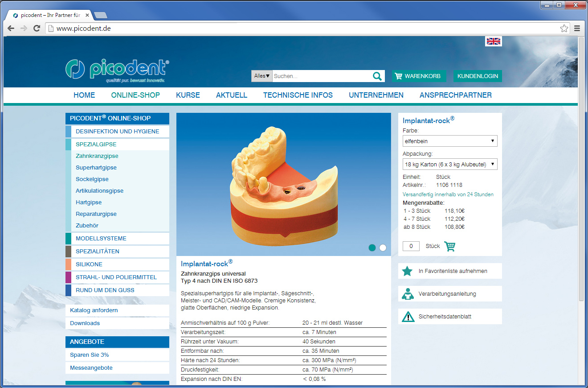Click the 118,10€ price
The width and height of the screenshot is (588, 388).
[x=454, y=211]
